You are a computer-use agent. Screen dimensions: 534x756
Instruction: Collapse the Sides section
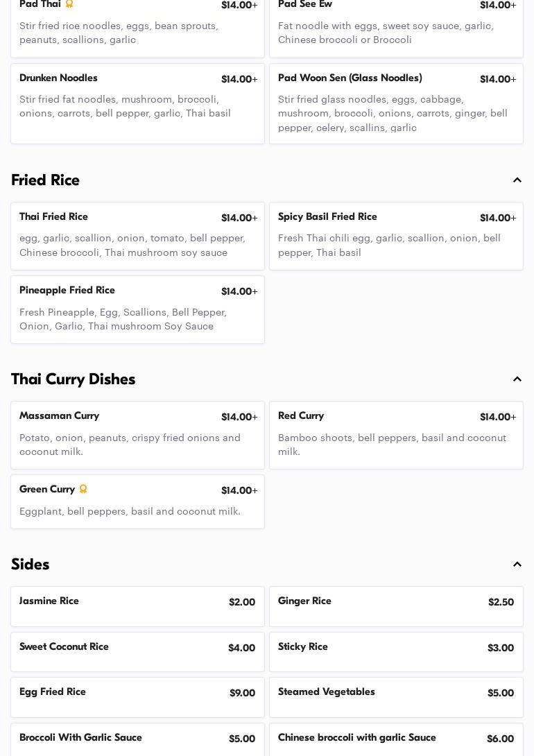tap(517, 565)
